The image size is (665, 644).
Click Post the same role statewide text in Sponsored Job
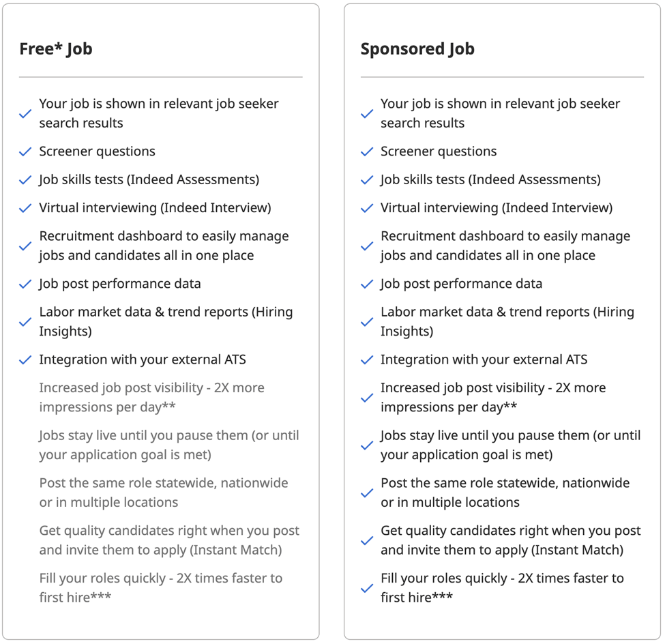(505, 493)
